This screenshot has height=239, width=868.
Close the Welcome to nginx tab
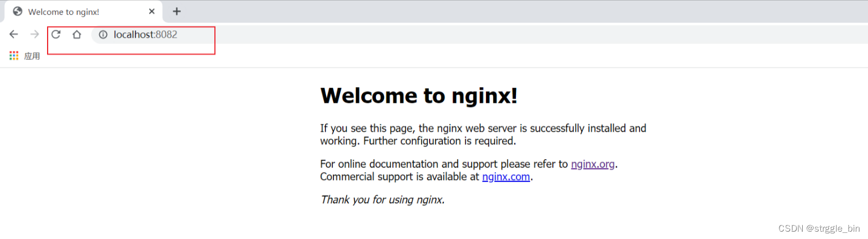pos(151,11)
